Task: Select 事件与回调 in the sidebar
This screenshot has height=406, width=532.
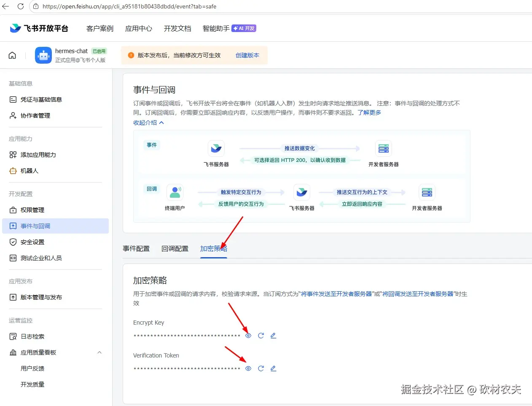Action: (x=55, y=226)
